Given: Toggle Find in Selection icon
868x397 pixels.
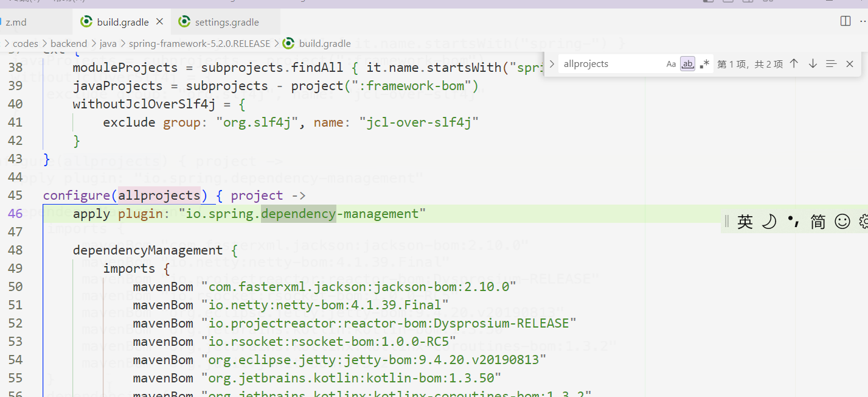Looking at the screenshot, I should coord(832,64).
